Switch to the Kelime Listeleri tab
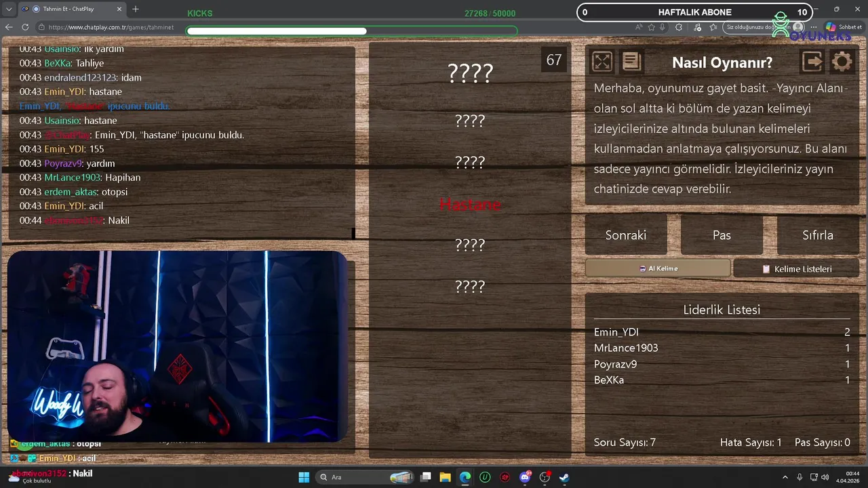 [x=796, y=268]
